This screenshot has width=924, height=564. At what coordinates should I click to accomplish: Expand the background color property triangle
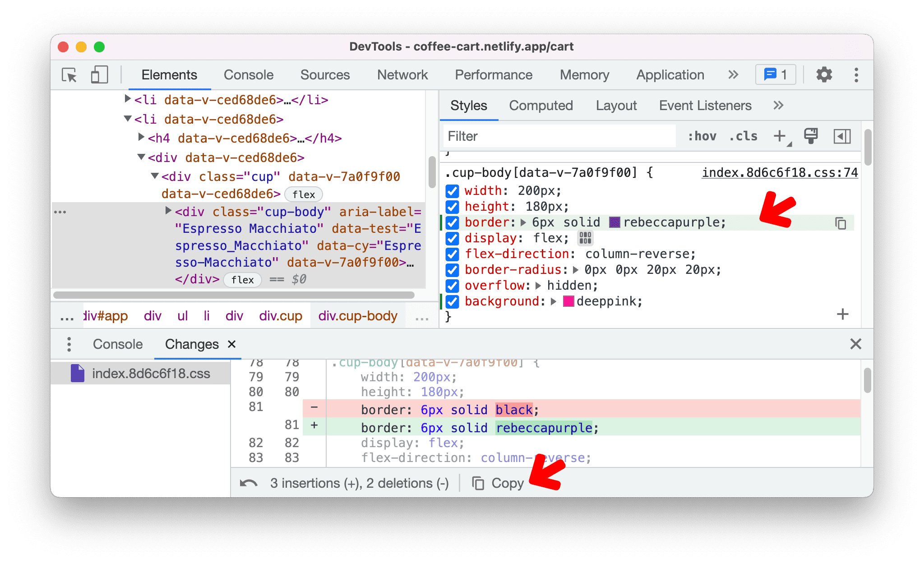coord(554,302)
